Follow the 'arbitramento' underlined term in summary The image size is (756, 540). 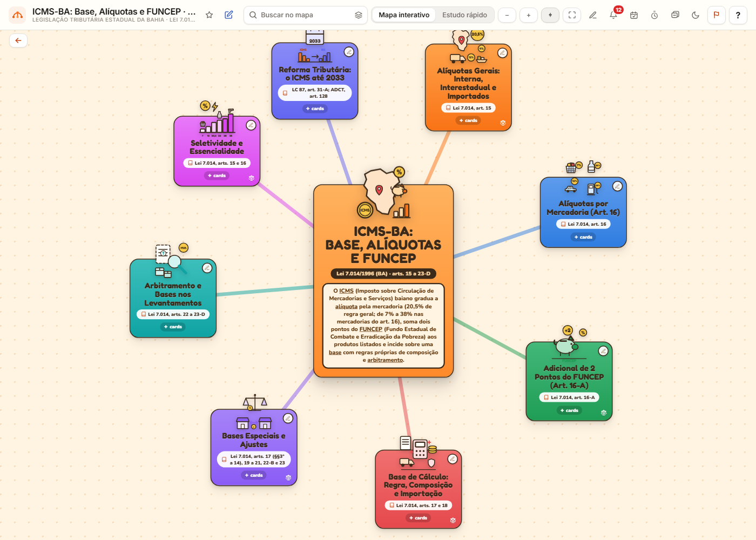click(385, 360)
